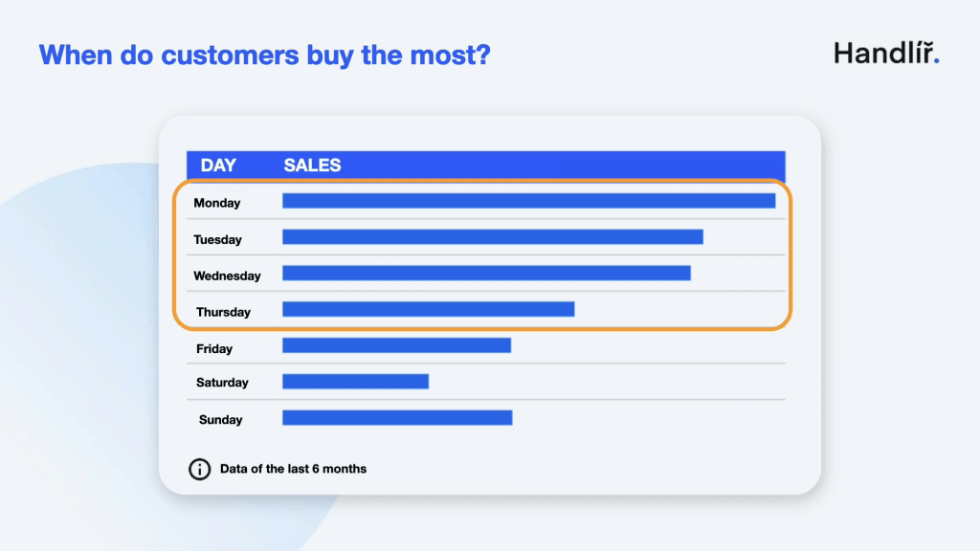This screenshot has height=551, width=980.
Task: Click the SALES column header
Action: [312, 165]
